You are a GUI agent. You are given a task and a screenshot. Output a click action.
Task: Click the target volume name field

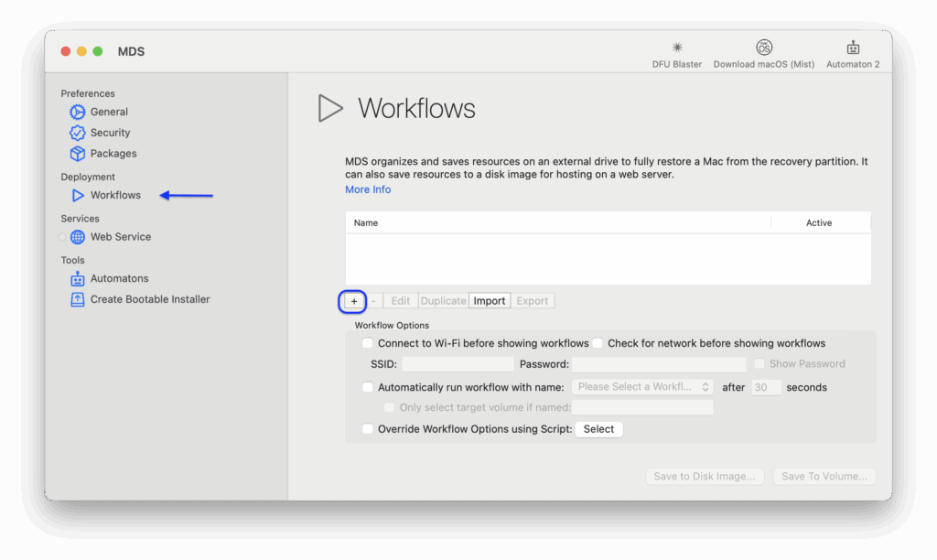pos(642,407)
